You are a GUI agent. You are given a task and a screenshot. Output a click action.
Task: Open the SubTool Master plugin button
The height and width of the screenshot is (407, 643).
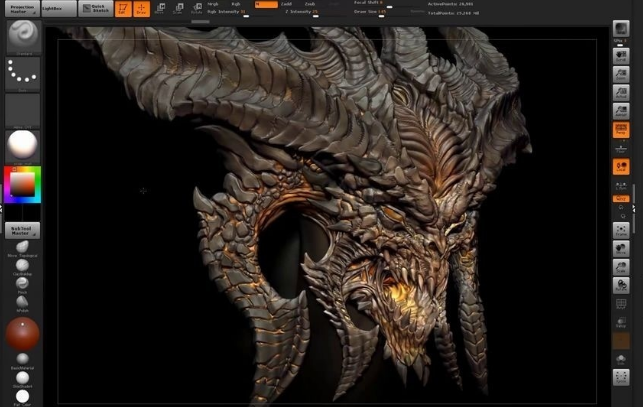point(23,231)
